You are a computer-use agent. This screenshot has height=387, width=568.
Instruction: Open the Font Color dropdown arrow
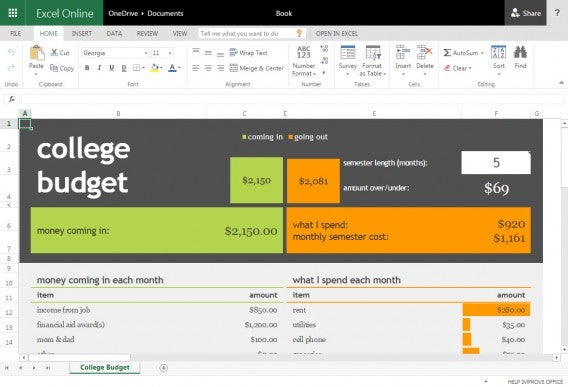[x=179, y=68]
